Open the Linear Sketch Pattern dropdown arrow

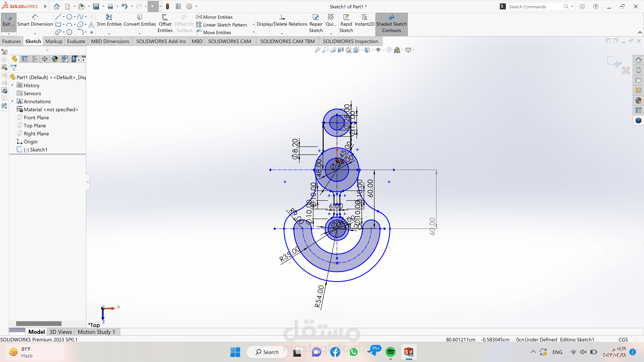[x=254, y=24]
